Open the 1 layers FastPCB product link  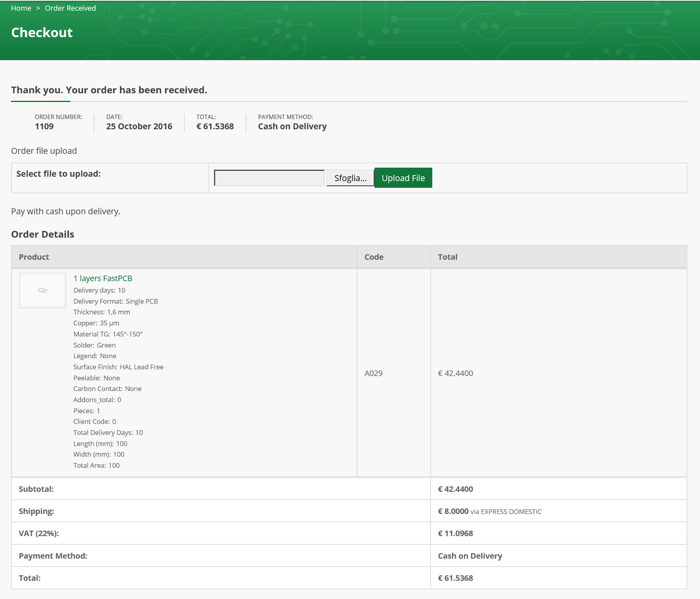103,278
